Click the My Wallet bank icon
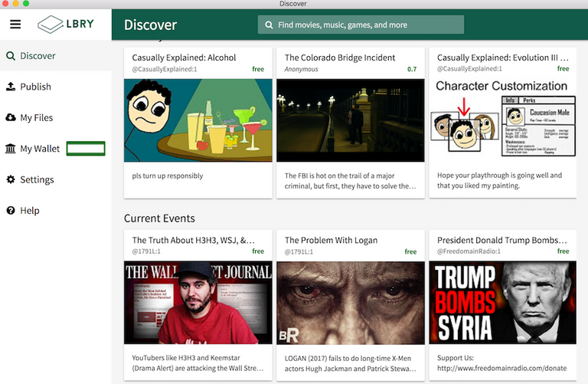 click(11, 149)
